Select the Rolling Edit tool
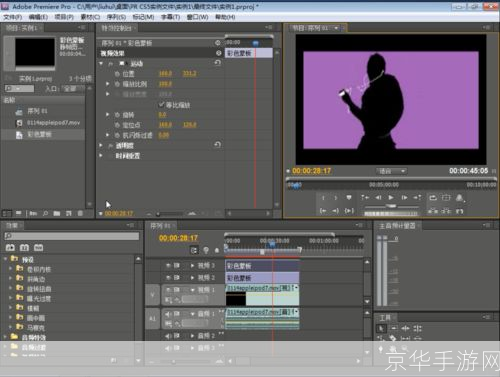500x377 pixels. pos(417,329)
